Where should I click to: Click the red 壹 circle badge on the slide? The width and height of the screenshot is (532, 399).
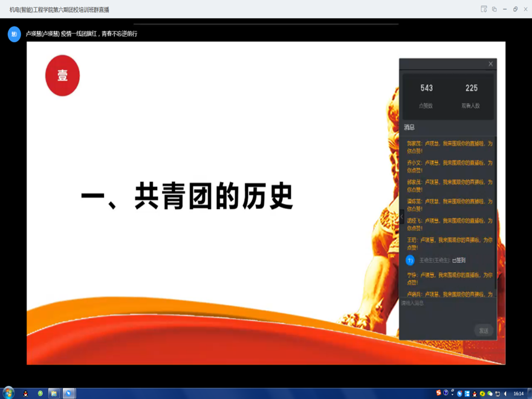(x=62, y=76)
